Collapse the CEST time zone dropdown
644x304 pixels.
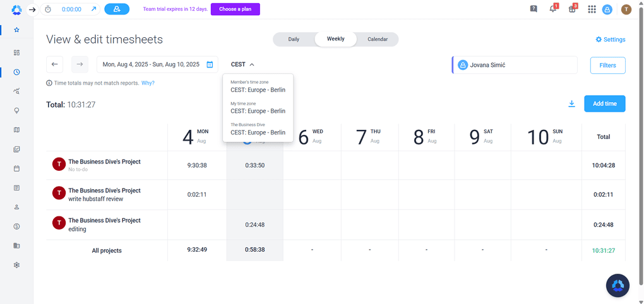click(242, 64)
